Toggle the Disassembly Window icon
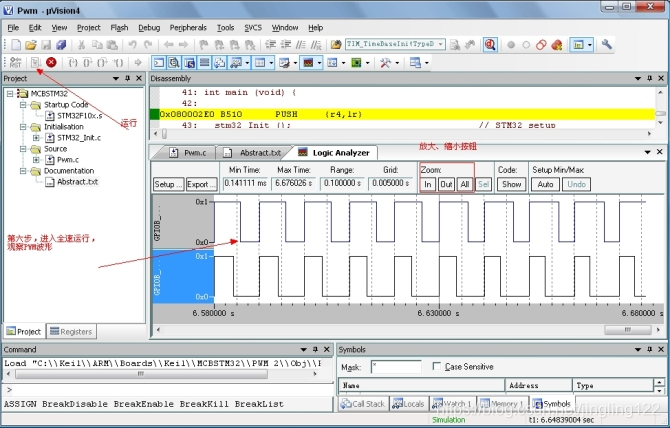The image size is (670, 428). click(x=173, y=63)
